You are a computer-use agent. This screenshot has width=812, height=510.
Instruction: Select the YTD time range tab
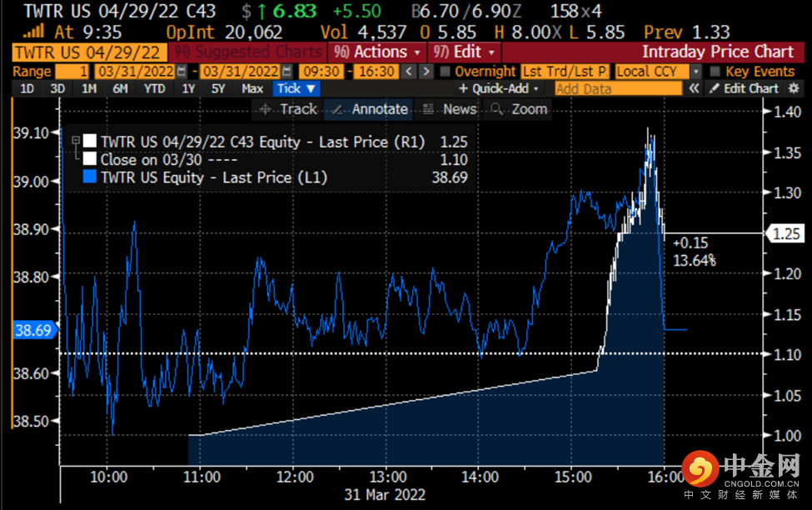tap(154, 88)
